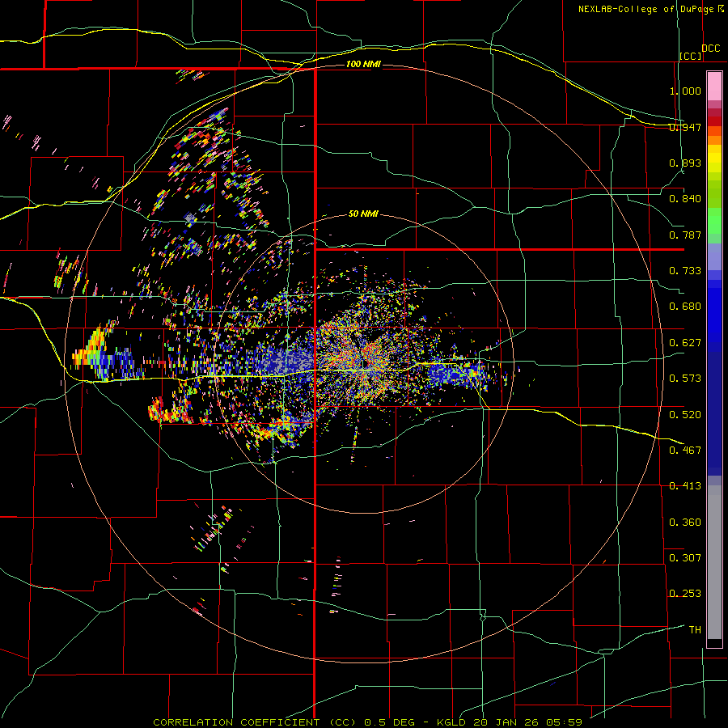
Task: Click the 0.307 scale value
Action: pos(685,558)
